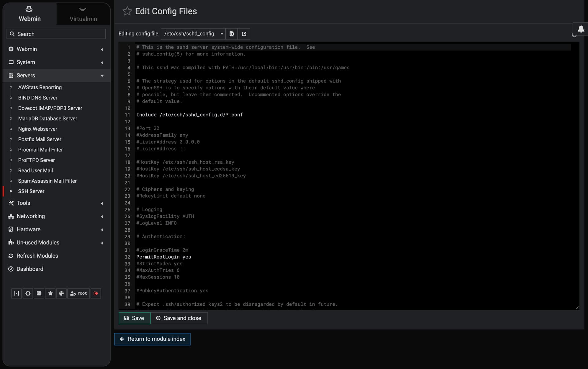Collapse the sidebar using the pin icon
Screen dimensions: 588x369
[17, 293]
